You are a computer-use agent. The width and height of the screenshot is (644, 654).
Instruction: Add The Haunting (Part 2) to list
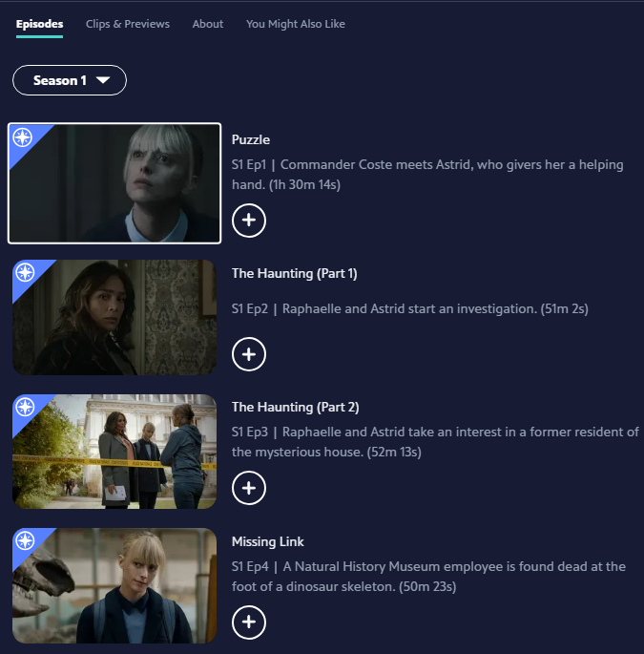click(x=249, y=488)
